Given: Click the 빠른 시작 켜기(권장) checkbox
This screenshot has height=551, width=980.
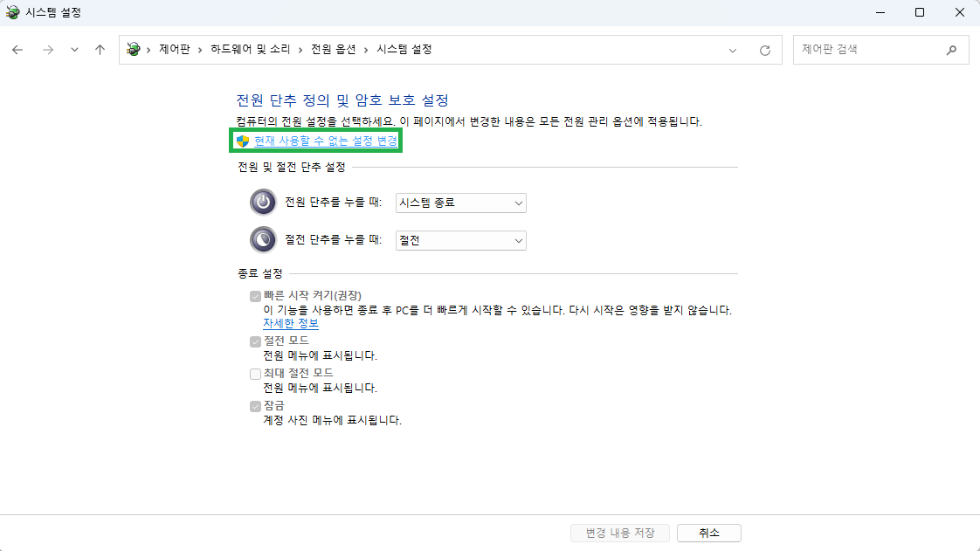Looking at the screenshot, I should pyautogui.click(x=255, y=295).
